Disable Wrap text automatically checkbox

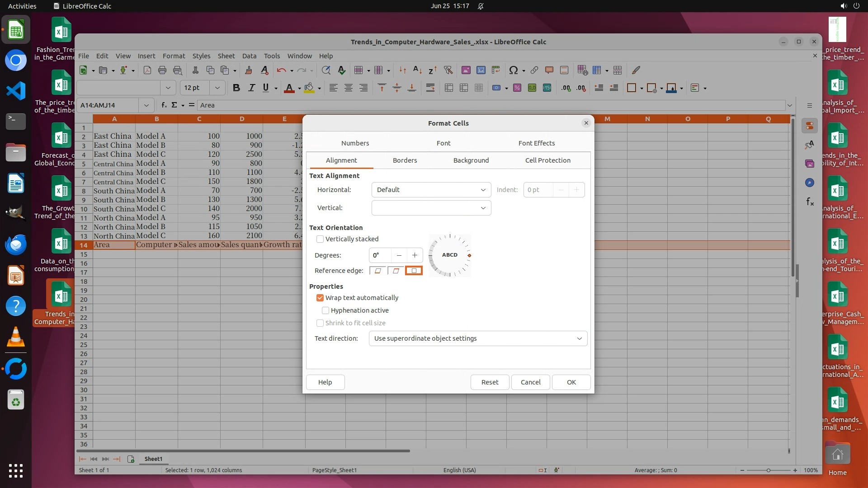320,298
